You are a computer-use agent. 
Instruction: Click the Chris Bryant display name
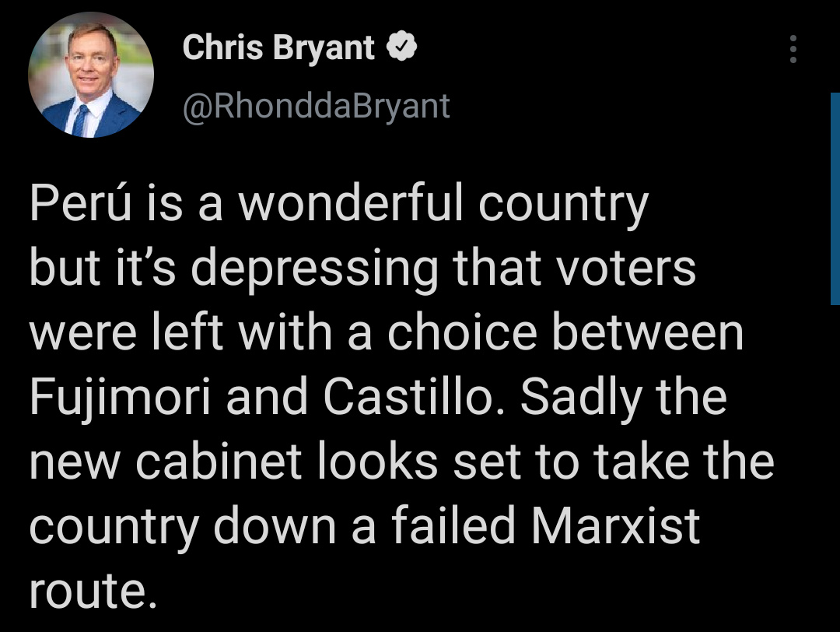(x=278, y=48)
